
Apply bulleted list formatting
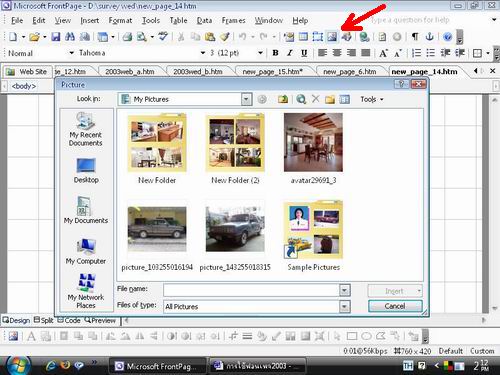click(x=431, y=53)
